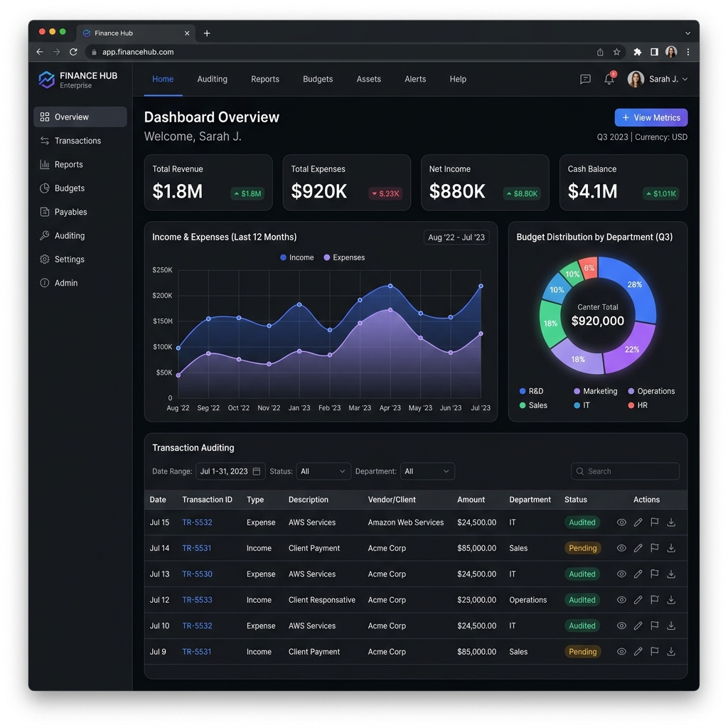Reload the browser page

(73, 52)
